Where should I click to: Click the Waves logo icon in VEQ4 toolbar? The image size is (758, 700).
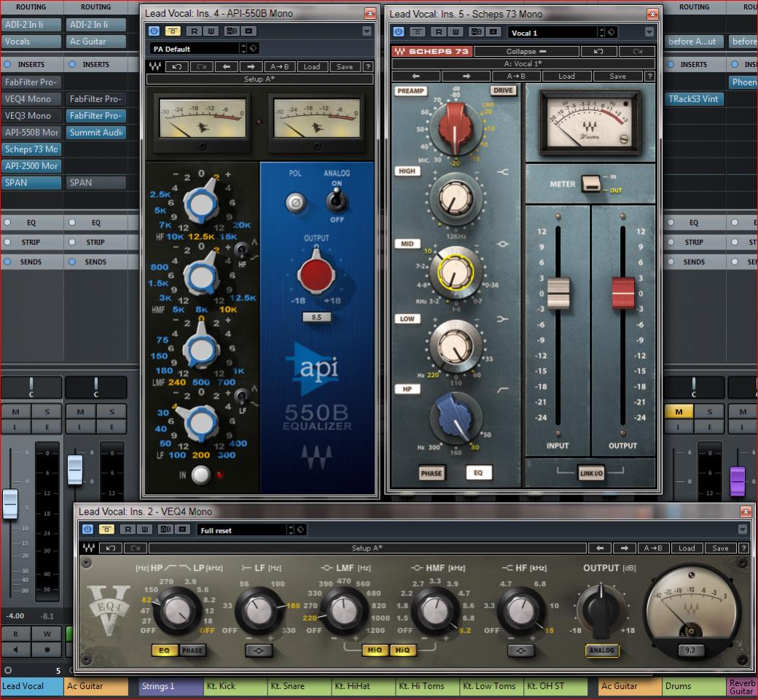click(88, 548)
